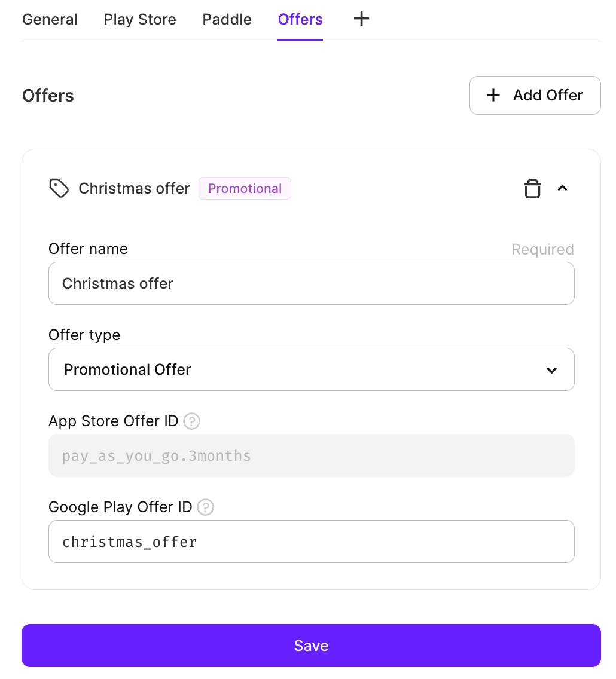Image resolution: width=616 pixels, height=679 pixels.
Task: Open the Google Play Offer ID help tooltip
Action: pyautogui.click(x=205, y=507)
